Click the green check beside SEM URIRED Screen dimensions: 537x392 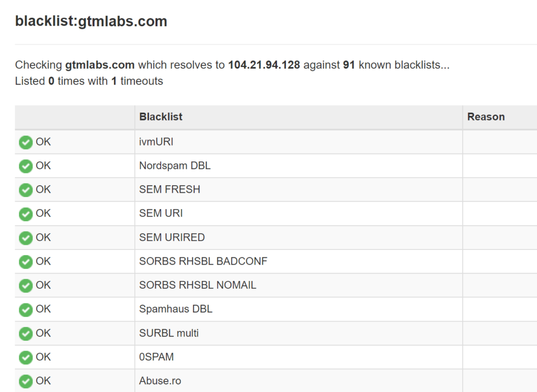pyautogui.click(x=25, y=237)
